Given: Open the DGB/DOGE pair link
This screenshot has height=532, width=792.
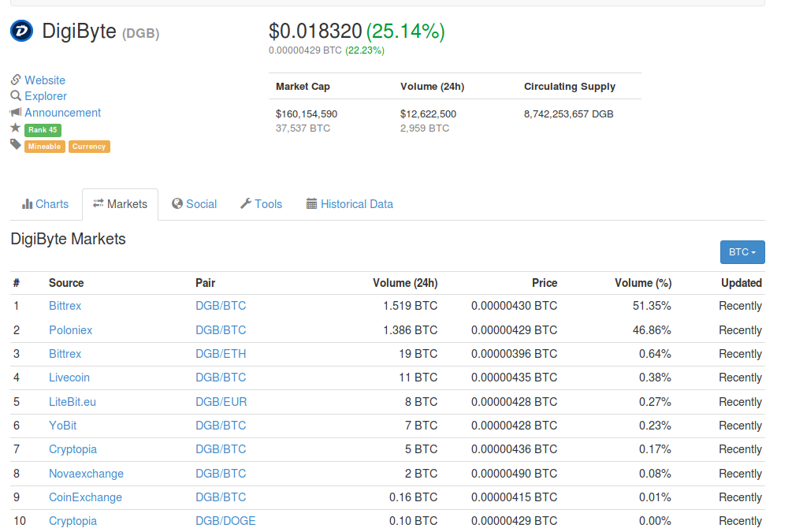Looking at the screenshot, I should 226,521.
